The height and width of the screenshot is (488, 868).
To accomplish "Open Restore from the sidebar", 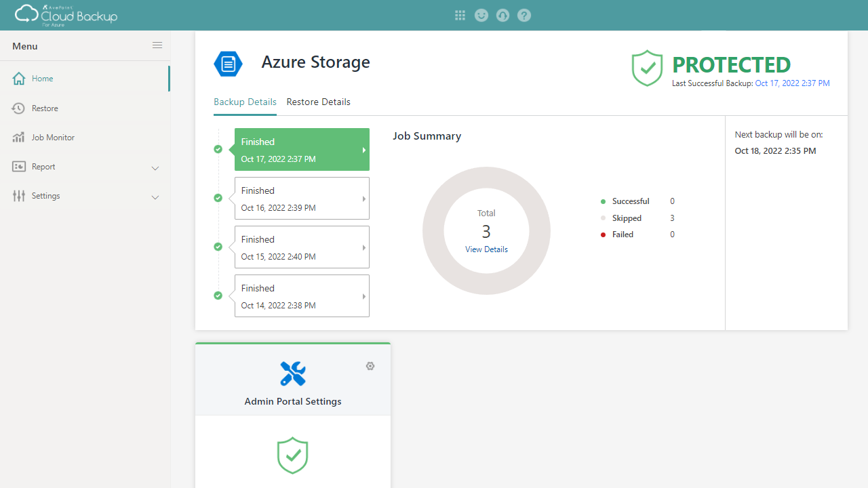I will tap(85, 108).
